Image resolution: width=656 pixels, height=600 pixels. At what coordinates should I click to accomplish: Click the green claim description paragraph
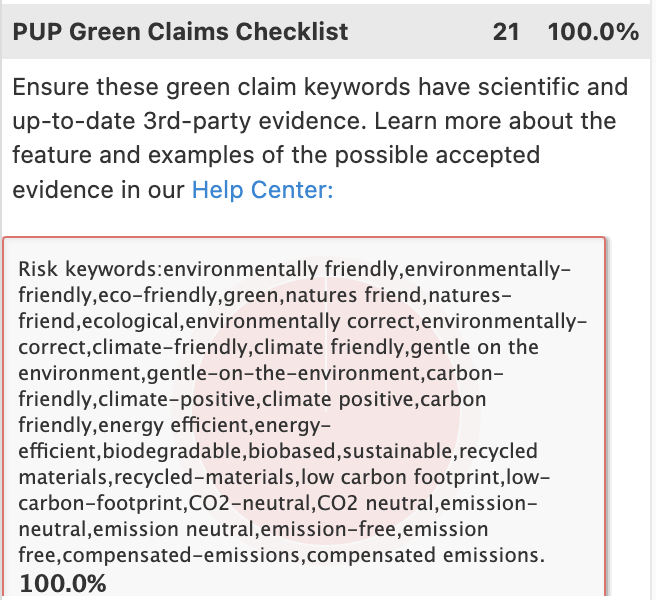point(320,138)
